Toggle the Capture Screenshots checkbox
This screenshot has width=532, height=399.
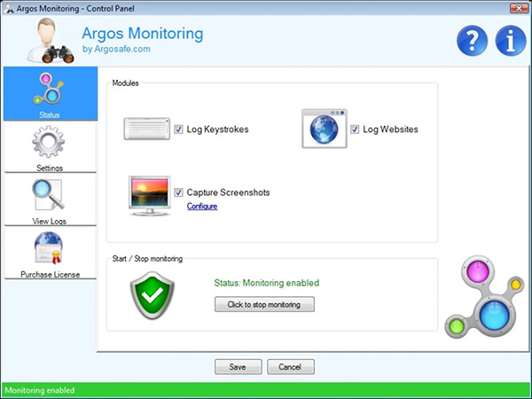pyautogui.click(x=179, y=192)
